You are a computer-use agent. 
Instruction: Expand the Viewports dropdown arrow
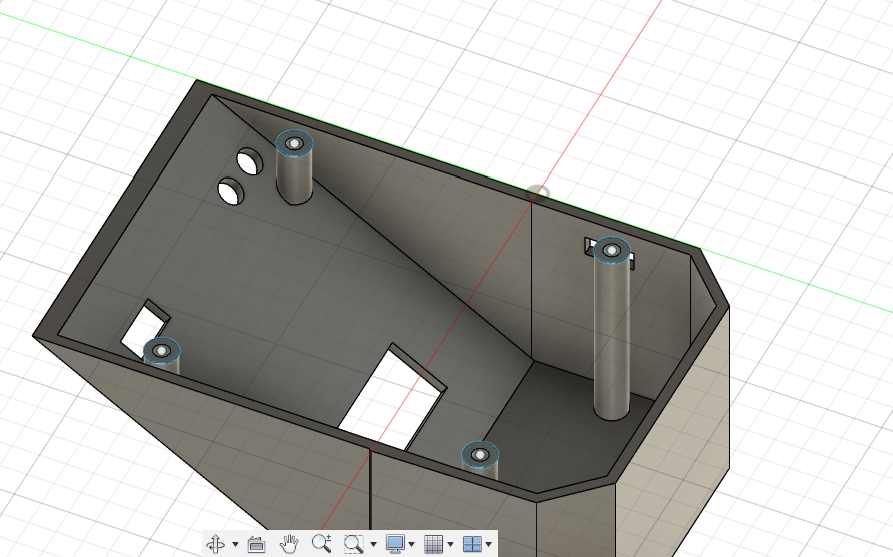488,545
